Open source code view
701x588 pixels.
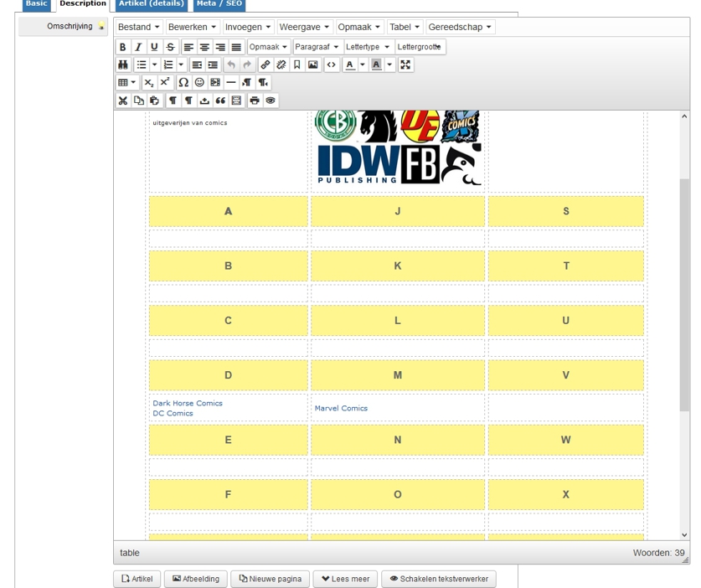[332, 64]
